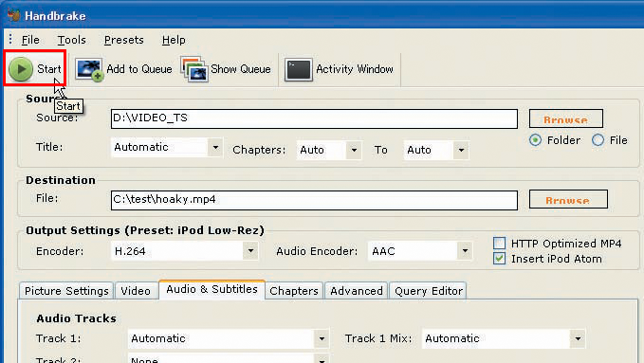Select the File radio button
The height and width of the screenshot is (363, 644).
[598, 140]
